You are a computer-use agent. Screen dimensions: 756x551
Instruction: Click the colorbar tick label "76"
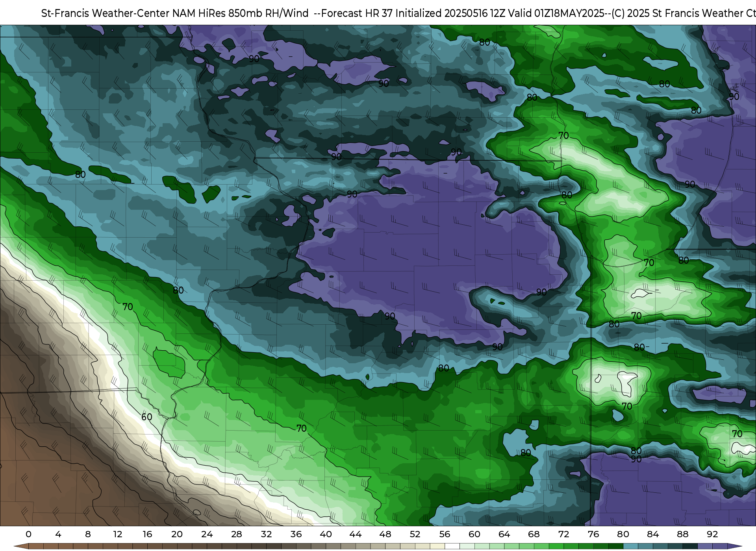click(593, 534)
